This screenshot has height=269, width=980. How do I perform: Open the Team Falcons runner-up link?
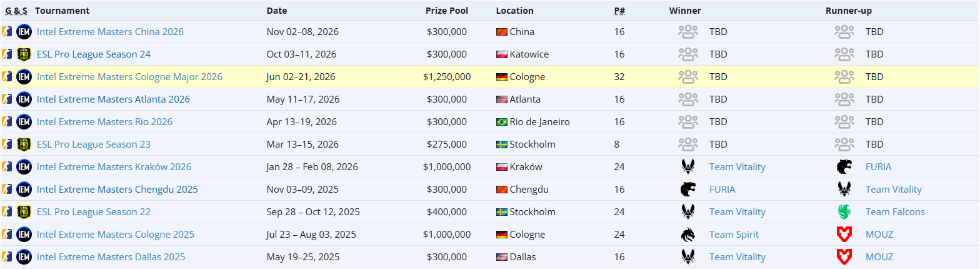(x=895, y=212)
